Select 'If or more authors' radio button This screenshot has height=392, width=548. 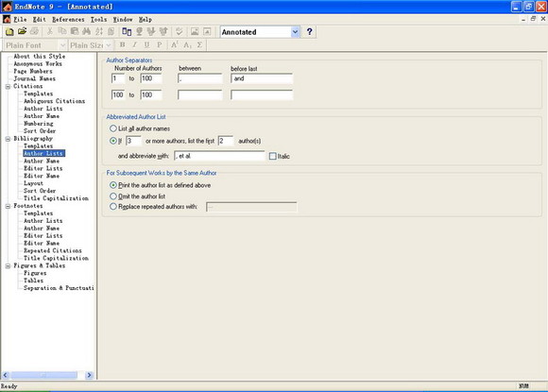(112, 141)
